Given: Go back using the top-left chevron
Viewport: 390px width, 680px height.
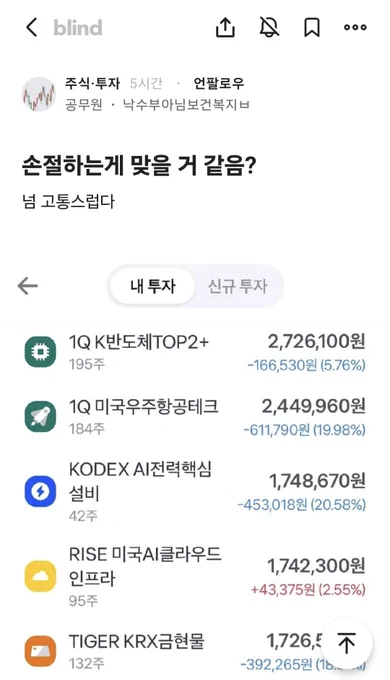Looking at the screenshot, I should [32, 27].
